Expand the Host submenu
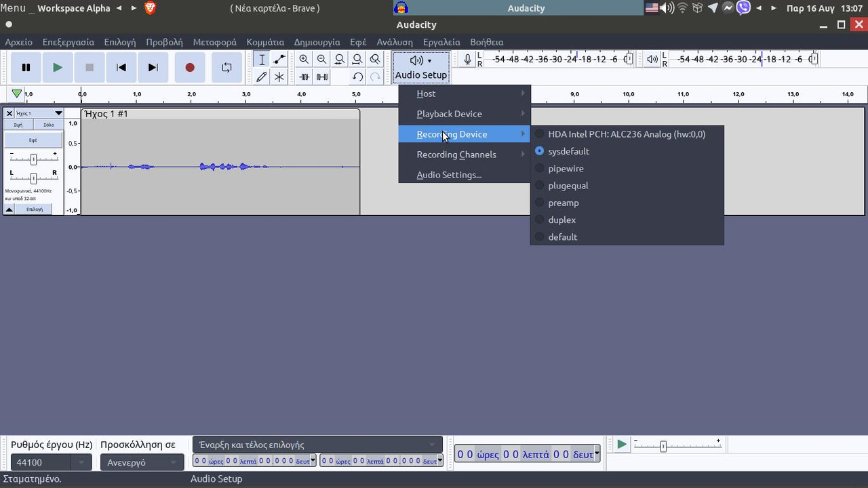868x488 pixels. coord(465,94)
